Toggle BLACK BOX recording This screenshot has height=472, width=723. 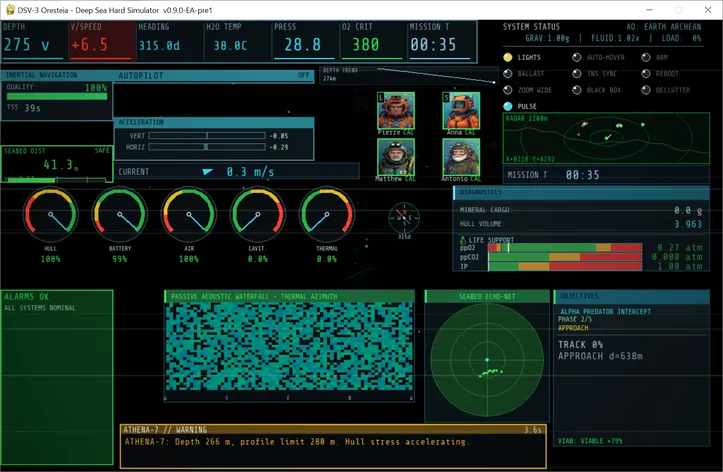tap(576, 90)
